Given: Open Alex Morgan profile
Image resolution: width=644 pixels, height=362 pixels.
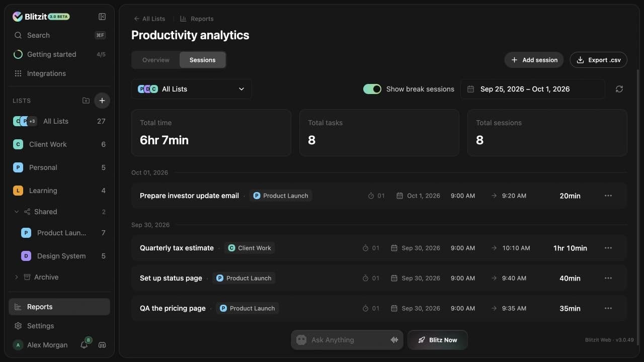Looking at the screenshot, I should point(40,345).
